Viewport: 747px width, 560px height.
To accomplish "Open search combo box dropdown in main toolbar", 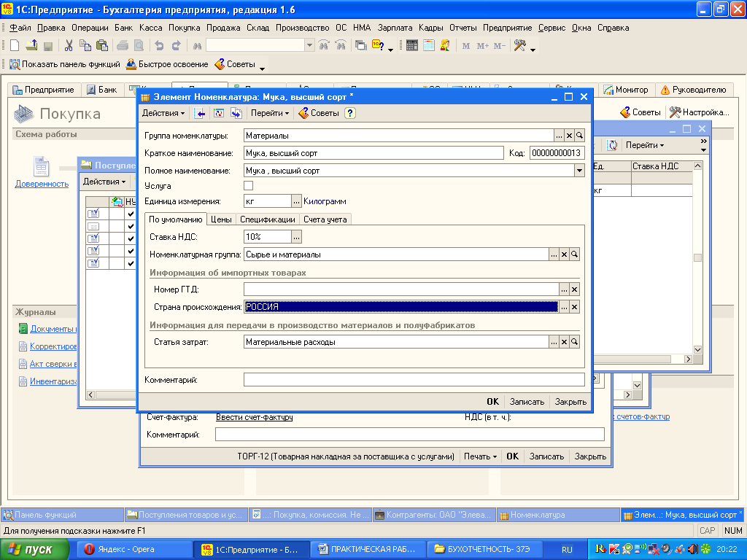I will (309, 46).
